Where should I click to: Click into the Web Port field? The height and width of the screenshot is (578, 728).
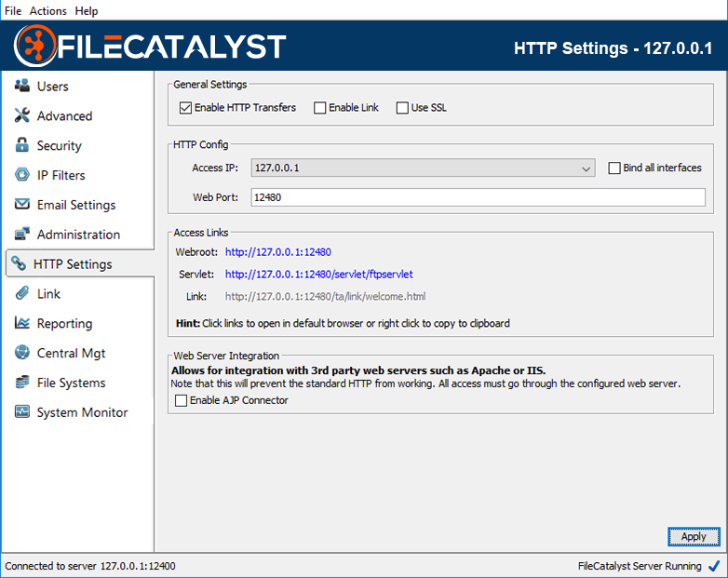pyautogui.click(x=479, y=197)
